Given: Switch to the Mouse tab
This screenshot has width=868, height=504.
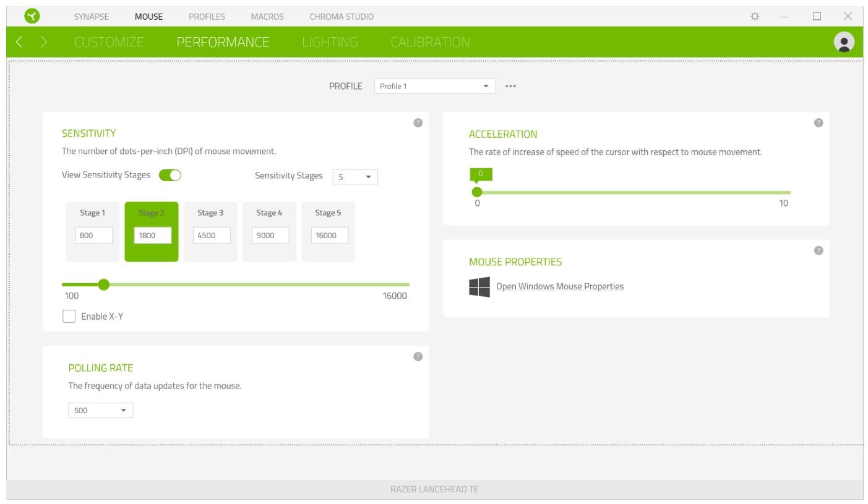Looking at the screenshot, I should tap(148, 15).
